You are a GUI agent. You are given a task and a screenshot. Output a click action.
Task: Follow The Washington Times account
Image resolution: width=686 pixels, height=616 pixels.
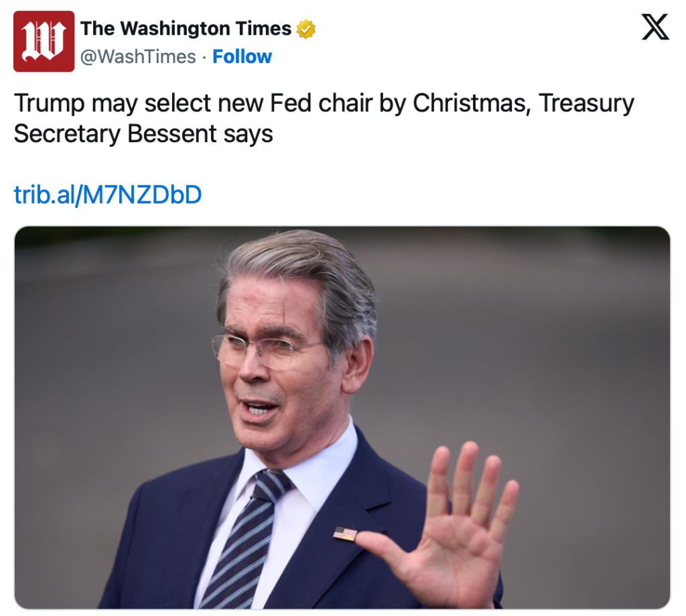(242, 57)
